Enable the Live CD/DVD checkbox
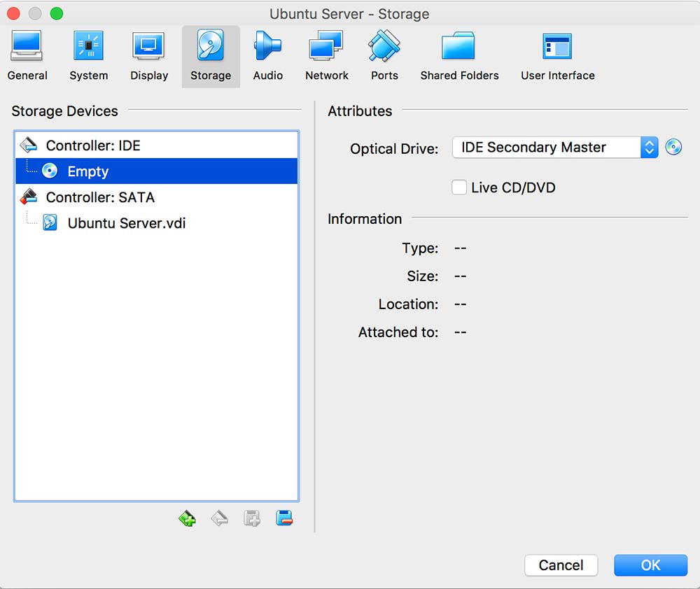Screen dimensions: 700x589 (459, 187)
